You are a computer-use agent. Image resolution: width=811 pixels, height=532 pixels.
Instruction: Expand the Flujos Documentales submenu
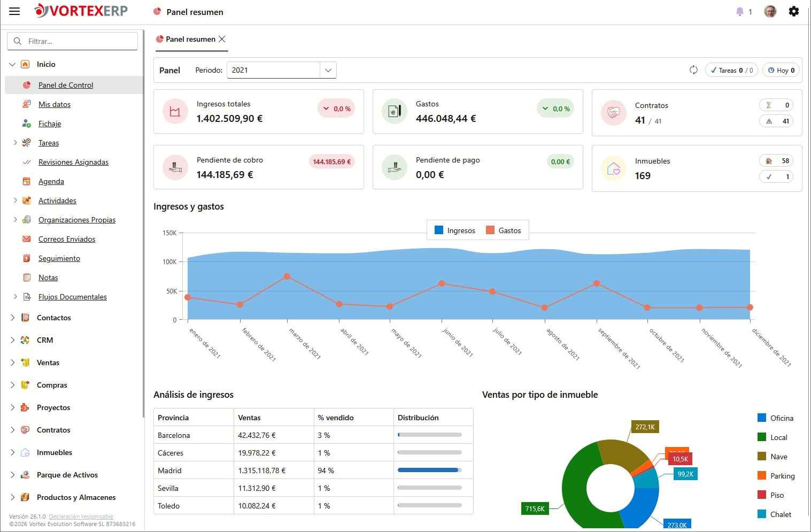15,297
